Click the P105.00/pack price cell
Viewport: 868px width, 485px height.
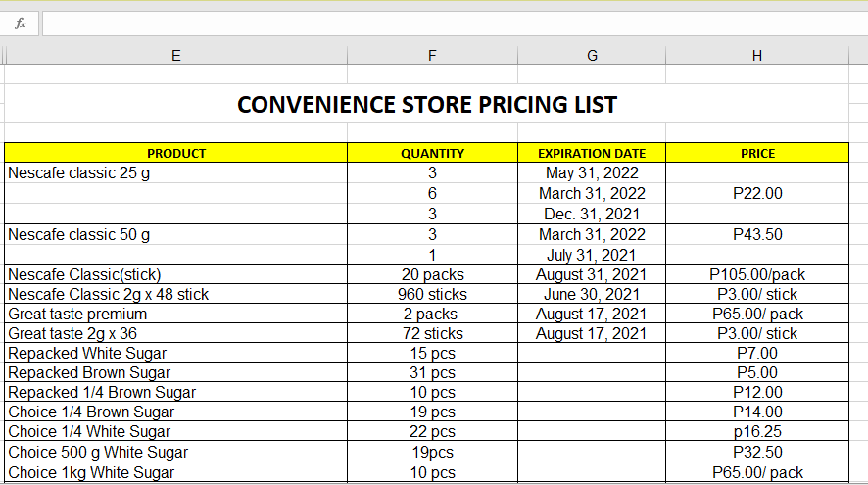tap(757, 275)
